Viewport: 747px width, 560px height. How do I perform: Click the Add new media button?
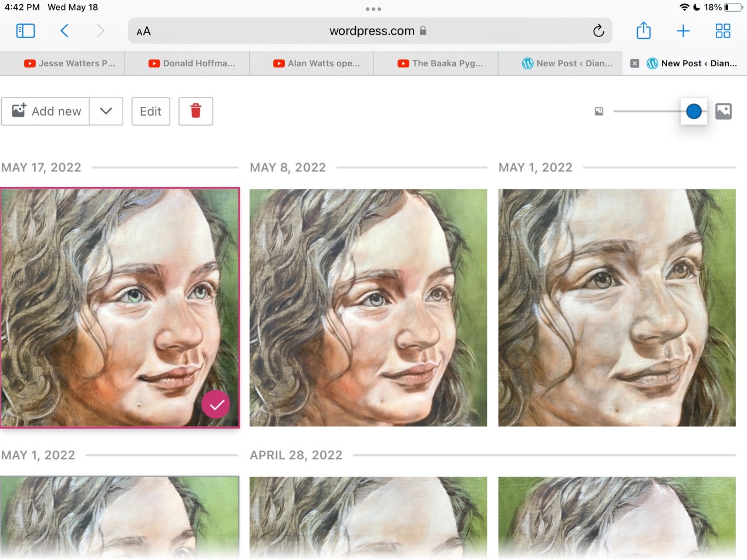(46, 111)
